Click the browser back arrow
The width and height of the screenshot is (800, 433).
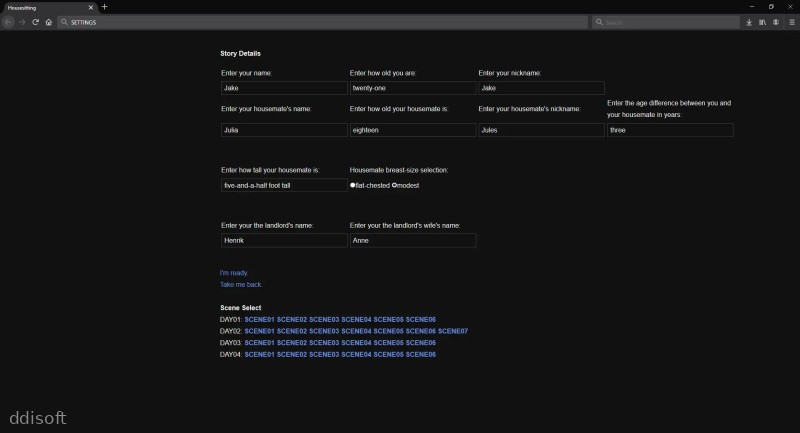pos(8,22)
